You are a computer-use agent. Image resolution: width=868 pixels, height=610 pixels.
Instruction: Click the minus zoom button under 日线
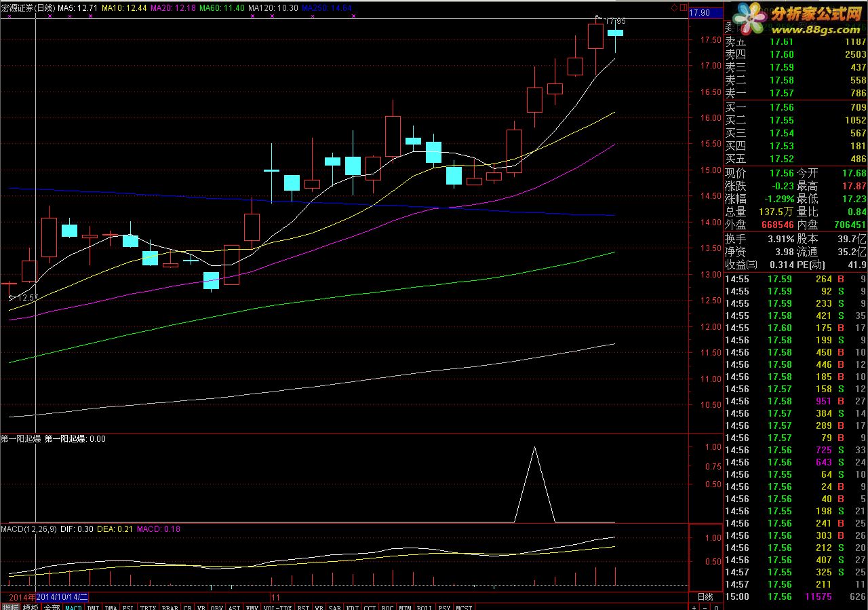tap(705, 607)
